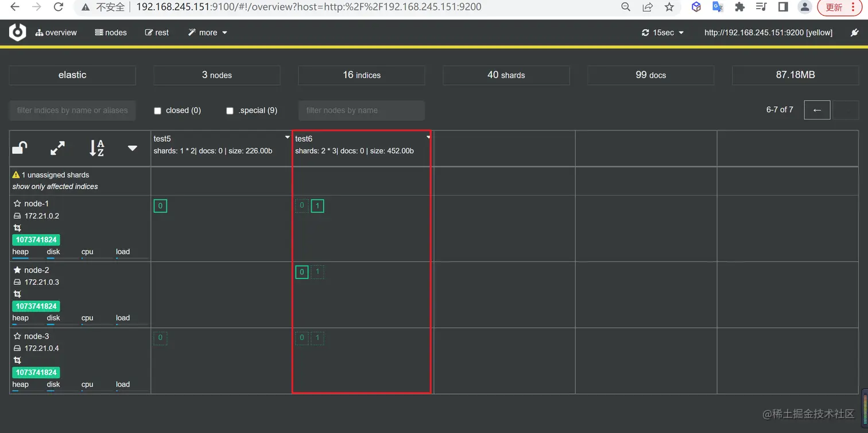This screenshot has width=868, height=433.
Task: Open the 15sec refresh interval dropdown
Action: [663, 33]
